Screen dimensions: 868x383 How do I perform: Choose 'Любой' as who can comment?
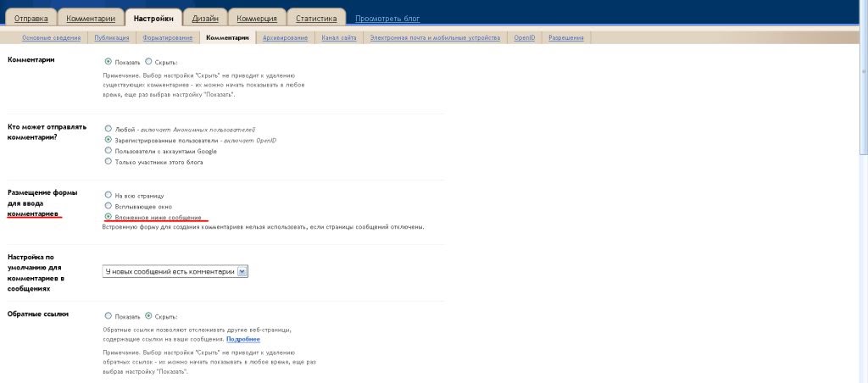click(x=108, y=129)
